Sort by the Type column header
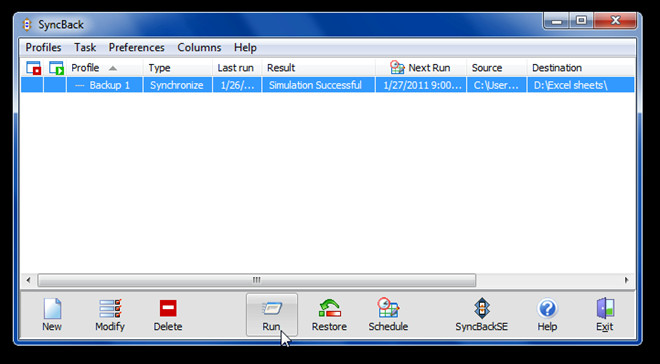This screenshot has width=660, height=364. point(178,68)
